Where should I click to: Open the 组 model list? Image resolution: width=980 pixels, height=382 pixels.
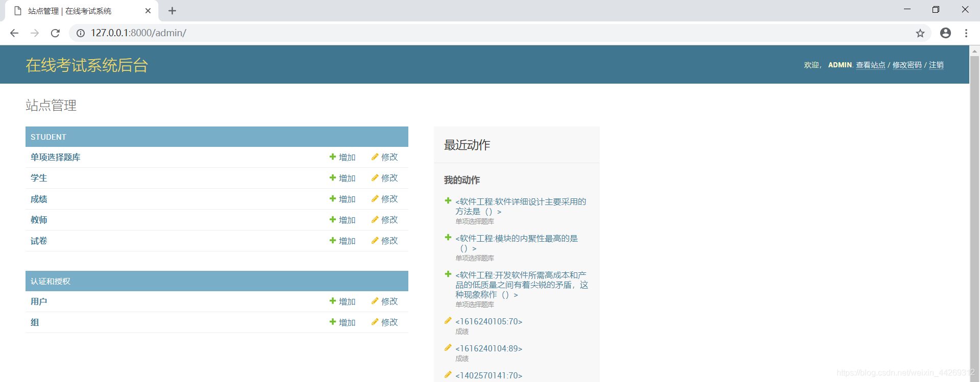click(35, 322)
